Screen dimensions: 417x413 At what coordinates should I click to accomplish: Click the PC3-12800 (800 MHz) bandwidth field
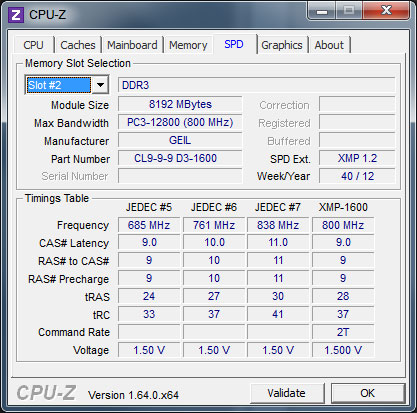click(x=180, y=122)
